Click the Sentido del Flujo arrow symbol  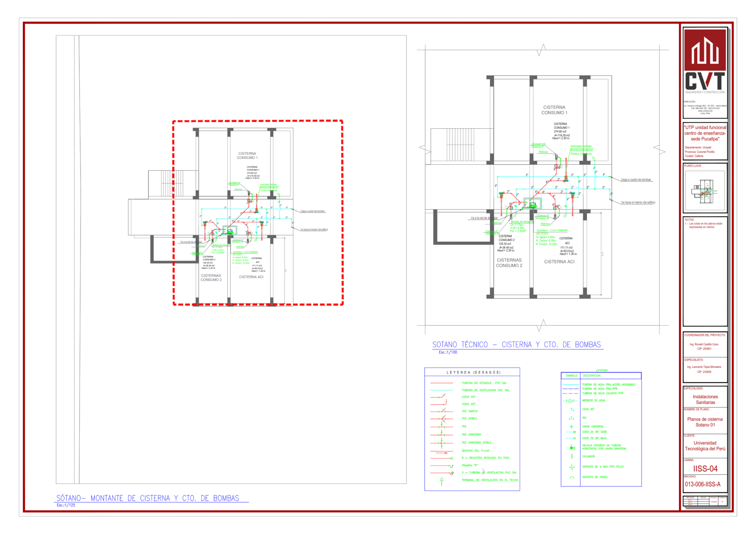tap(442, 453)
